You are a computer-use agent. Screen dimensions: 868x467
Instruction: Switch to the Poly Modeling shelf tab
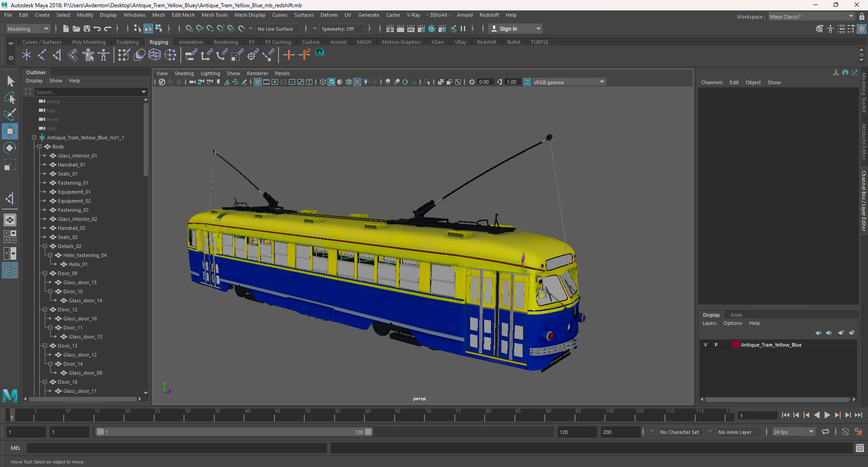(89, 42)
